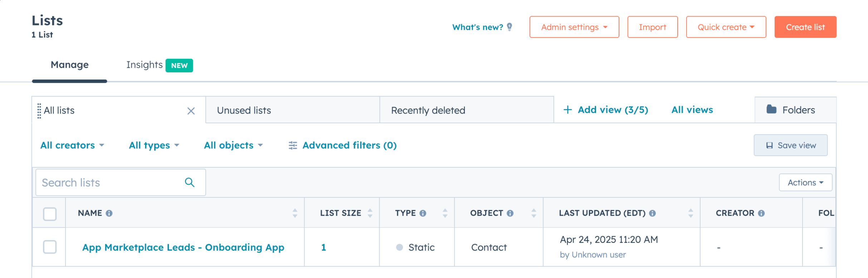
Task: Click the list size value 1
Action: click(x=323, y=247)
